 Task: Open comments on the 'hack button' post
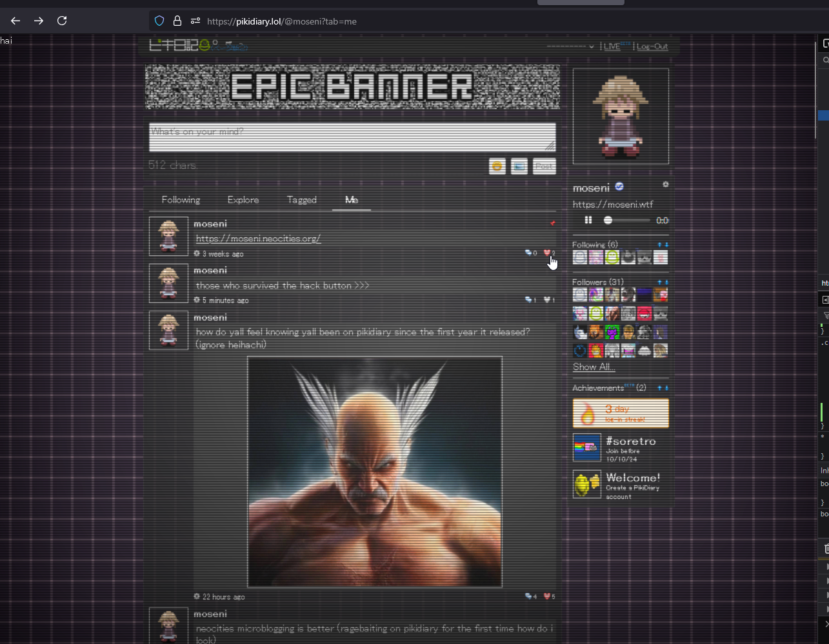528,300
